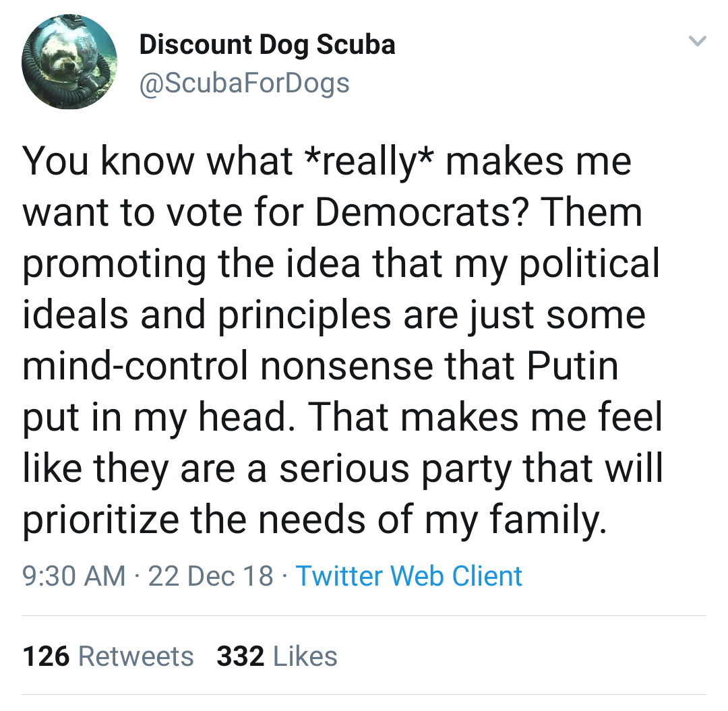Expand the tweet options chevron menu
The image size is (728, 711).
[698, 41]
